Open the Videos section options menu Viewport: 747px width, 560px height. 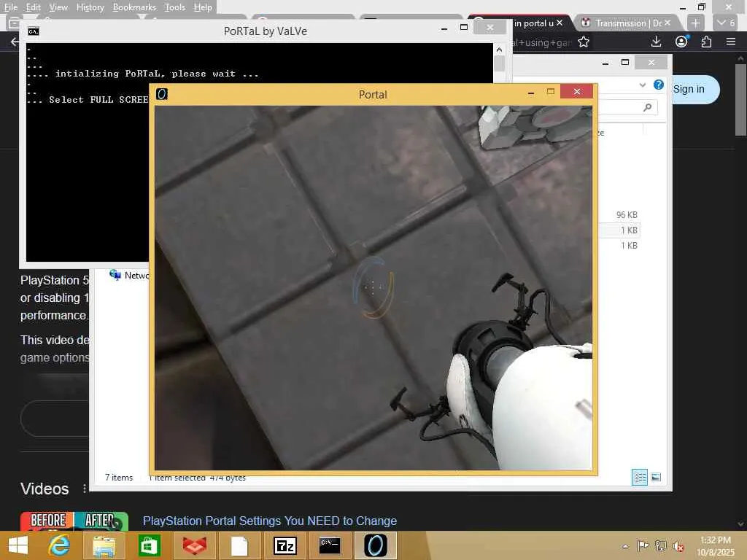[x=85, y=489]
